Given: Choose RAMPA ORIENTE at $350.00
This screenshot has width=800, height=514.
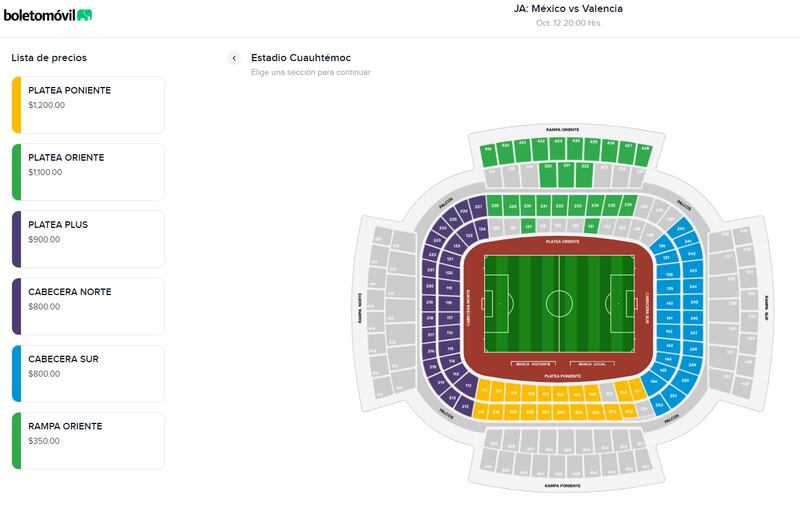Looking at the screenshot, I should (x=88, y=440).
